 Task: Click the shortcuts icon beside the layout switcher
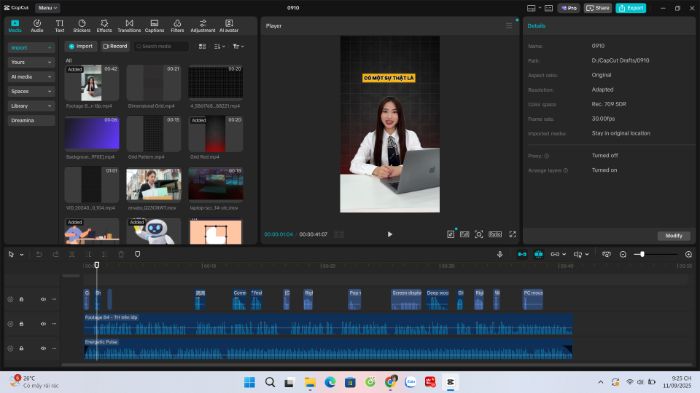(549, 8)
